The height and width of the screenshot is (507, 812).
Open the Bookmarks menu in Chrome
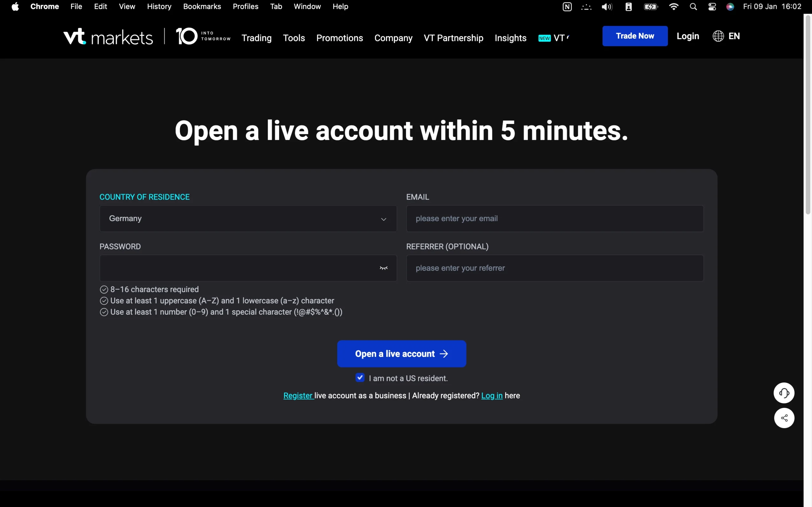[202, 7]
